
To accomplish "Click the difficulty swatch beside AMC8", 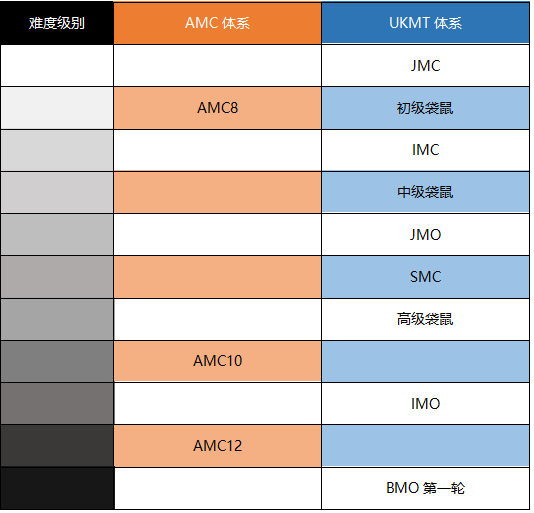I will [57, 108].
